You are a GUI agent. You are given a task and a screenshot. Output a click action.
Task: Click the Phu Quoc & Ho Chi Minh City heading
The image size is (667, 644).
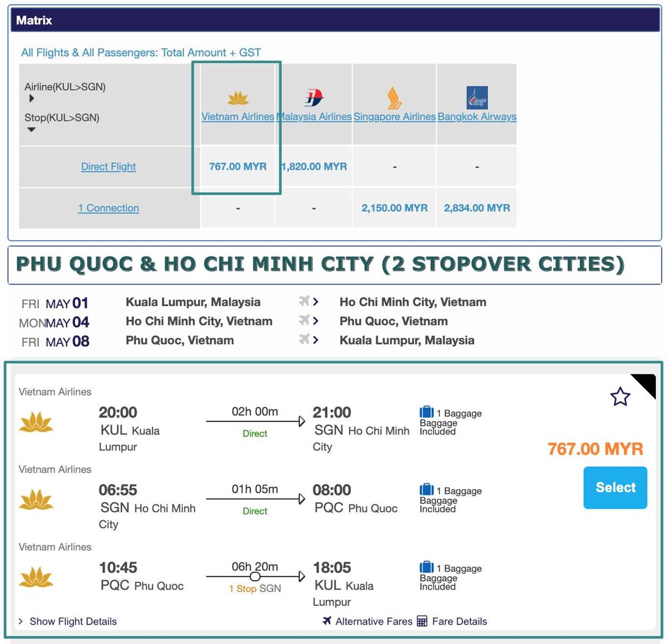point(320,264)
